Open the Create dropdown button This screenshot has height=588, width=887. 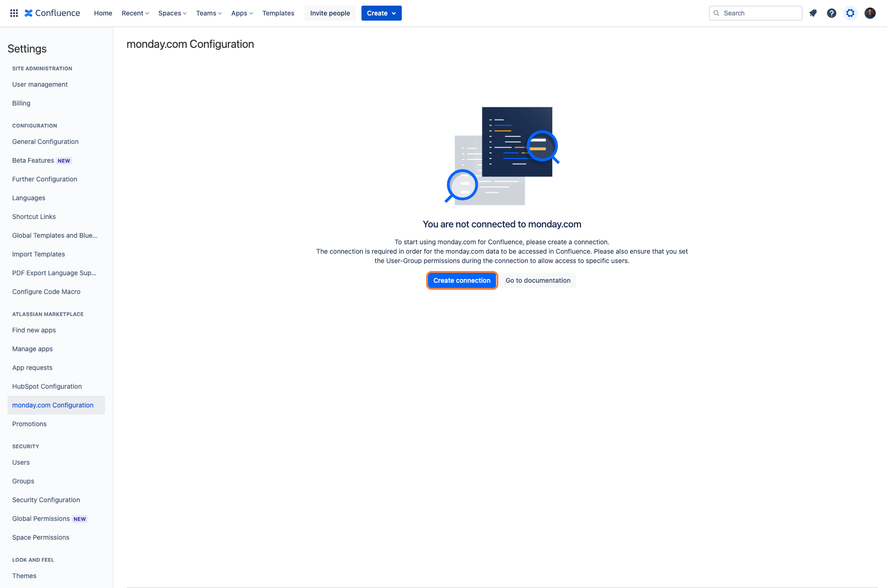(x=382, y=13)
